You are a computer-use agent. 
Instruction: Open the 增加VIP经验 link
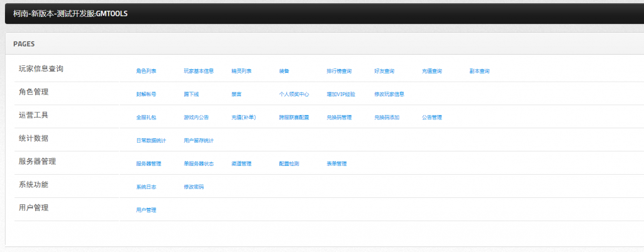341,94
